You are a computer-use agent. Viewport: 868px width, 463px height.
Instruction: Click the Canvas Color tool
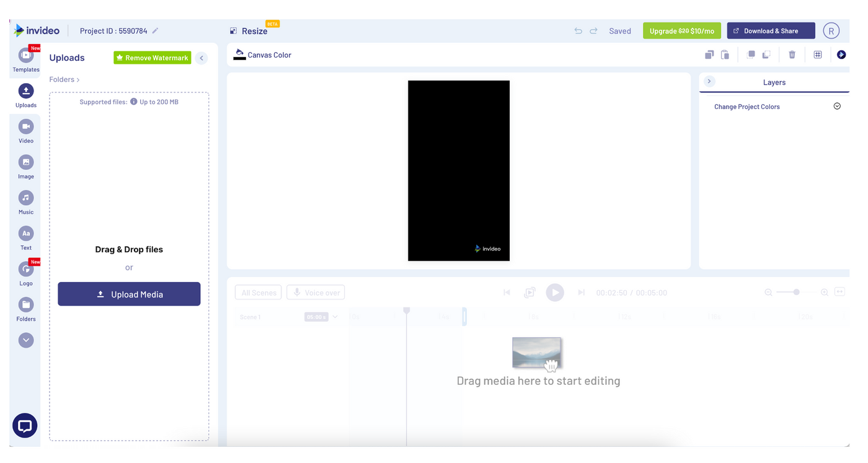tap(262, 55)
